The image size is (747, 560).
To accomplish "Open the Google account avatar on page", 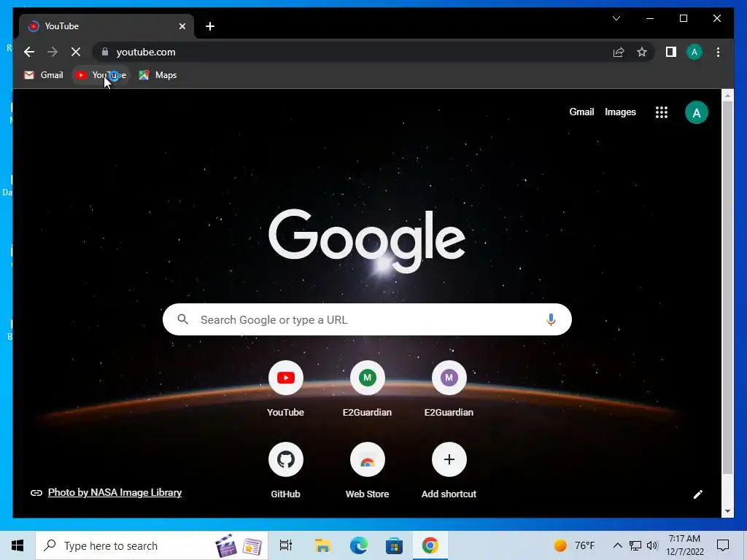I will click(x=696, y=112).
